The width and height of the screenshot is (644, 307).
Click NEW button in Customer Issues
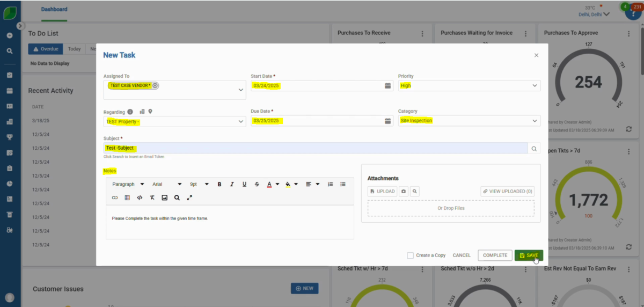[x=304, y=288]
